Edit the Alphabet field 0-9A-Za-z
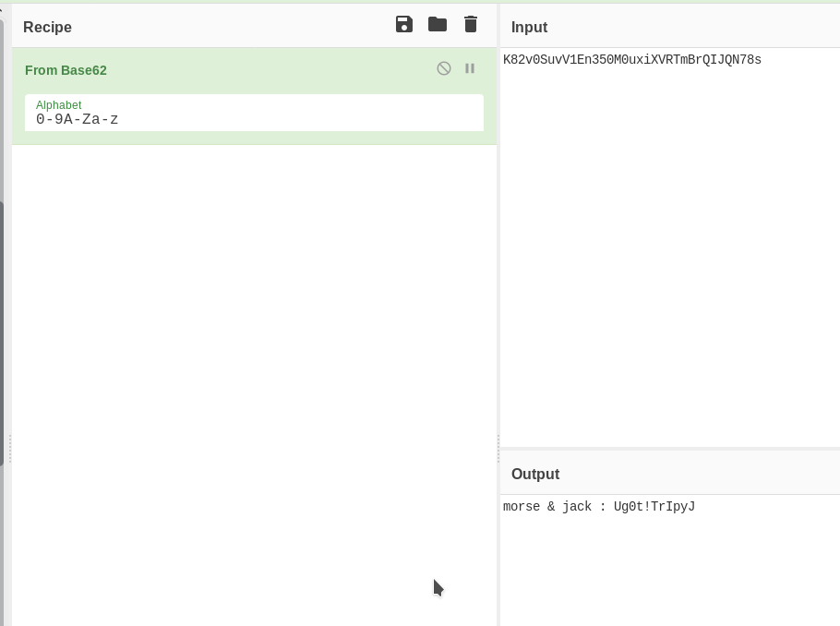 point(254,113)
